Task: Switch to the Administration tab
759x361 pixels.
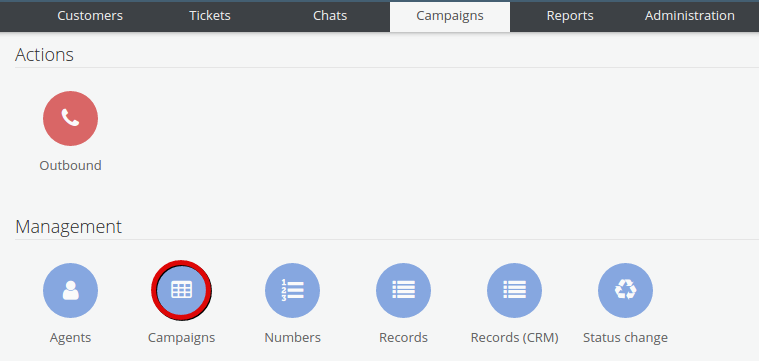Action: pyautogui.click(x=690, y=16)
